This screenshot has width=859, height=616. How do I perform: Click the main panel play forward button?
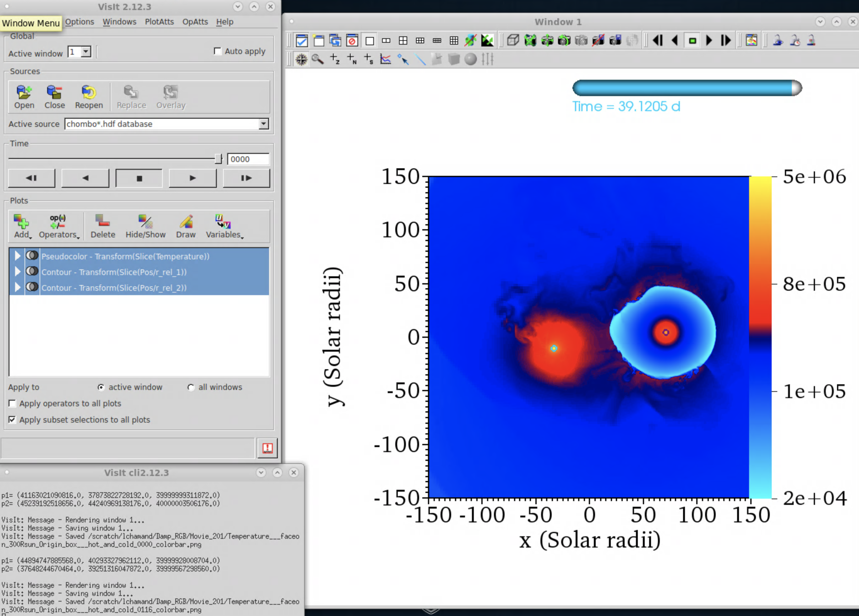tap(193, 178)
